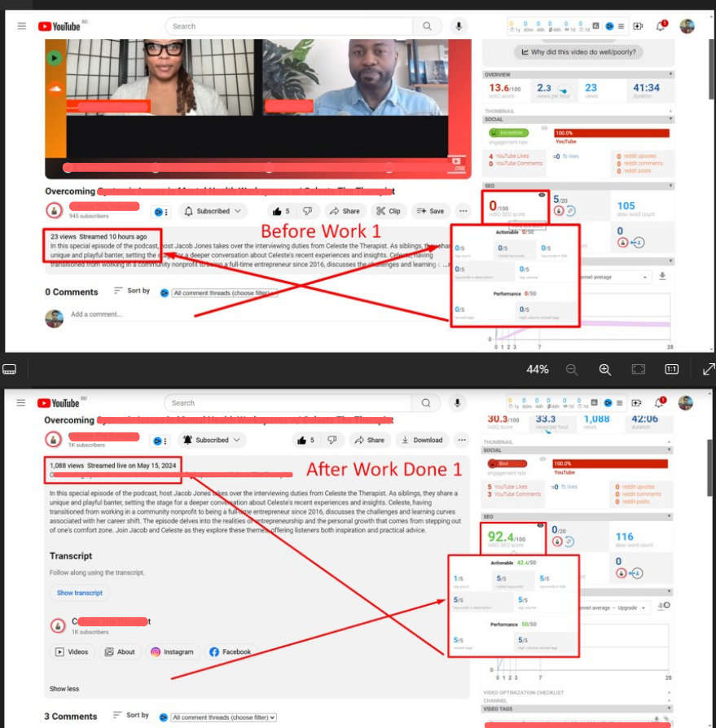Zoom in using the viewer magnifier plus icon

(x=605, y=369)
